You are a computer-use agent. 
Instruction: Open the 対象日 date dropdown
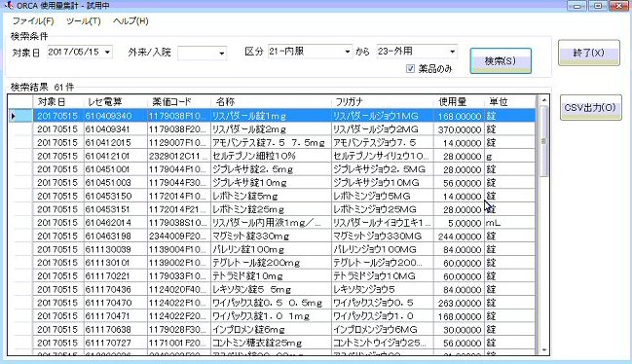[107, 52]
